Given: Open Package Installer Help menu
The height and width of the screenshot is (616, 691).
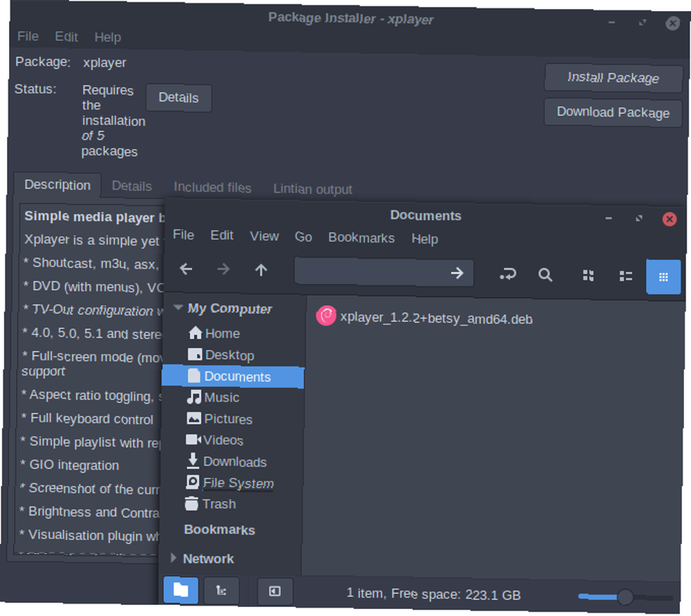Looking at the screenshot, I should pos(108,37).
